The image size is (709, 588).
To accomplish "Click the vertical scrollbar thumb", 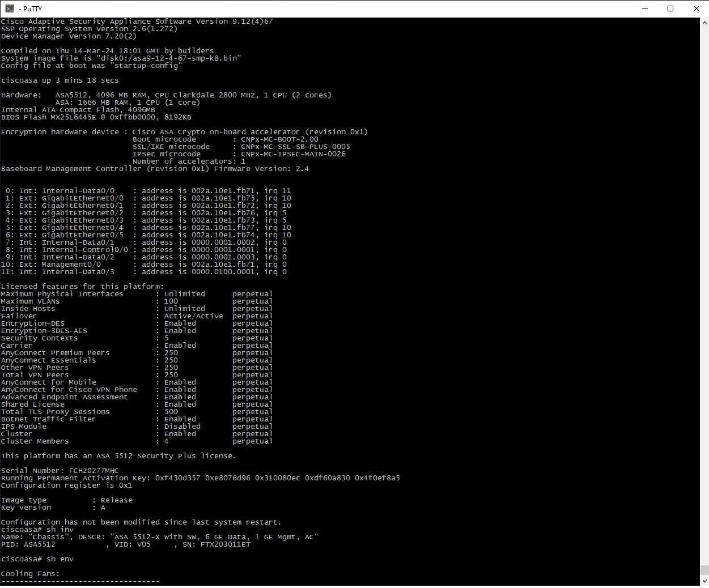I will pos(704,570).
